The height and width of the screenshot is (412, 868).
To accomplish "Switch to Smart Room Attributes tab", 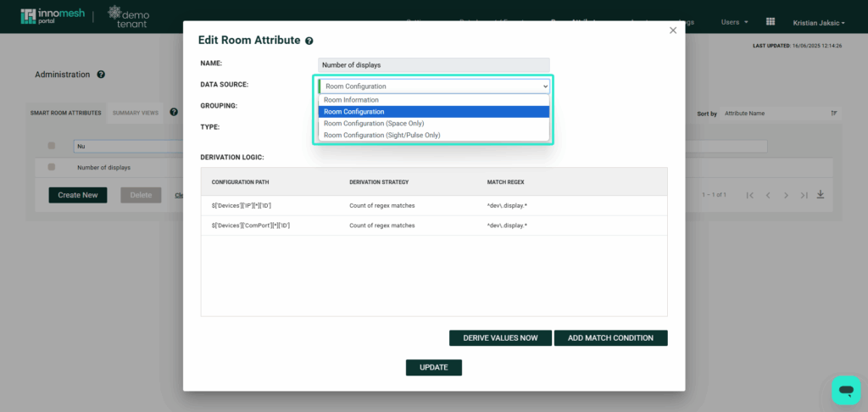I will pos(66,113).
